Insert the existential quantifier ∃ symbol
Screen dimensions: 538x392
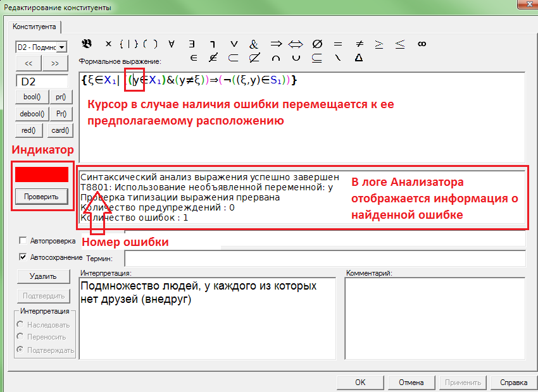tap(192, 44)
